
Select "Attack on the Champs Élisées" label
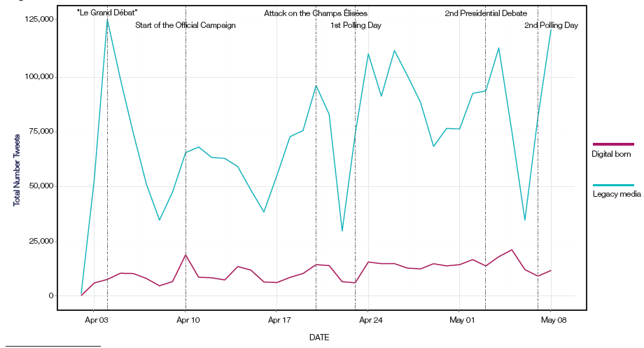(315, 13)
